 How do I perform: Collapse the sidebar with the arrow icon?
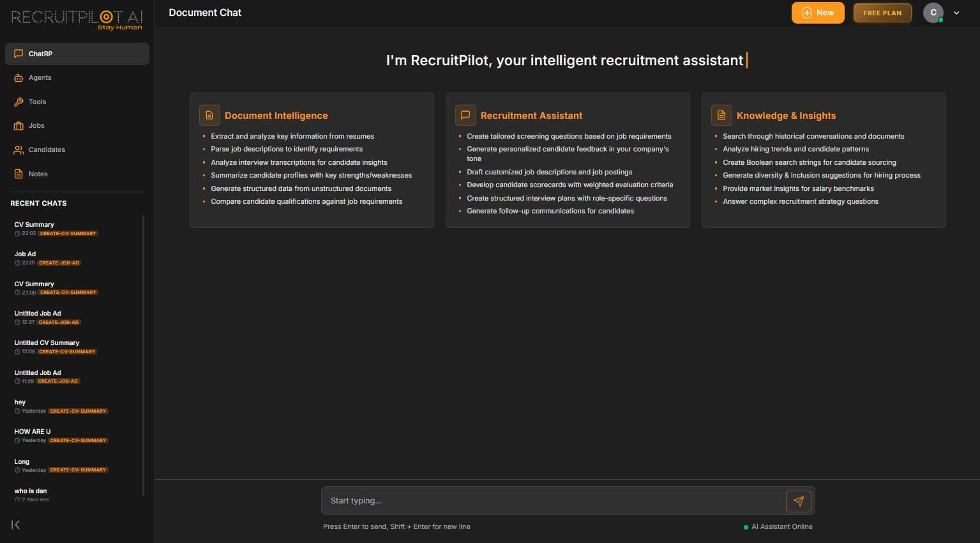16,524
